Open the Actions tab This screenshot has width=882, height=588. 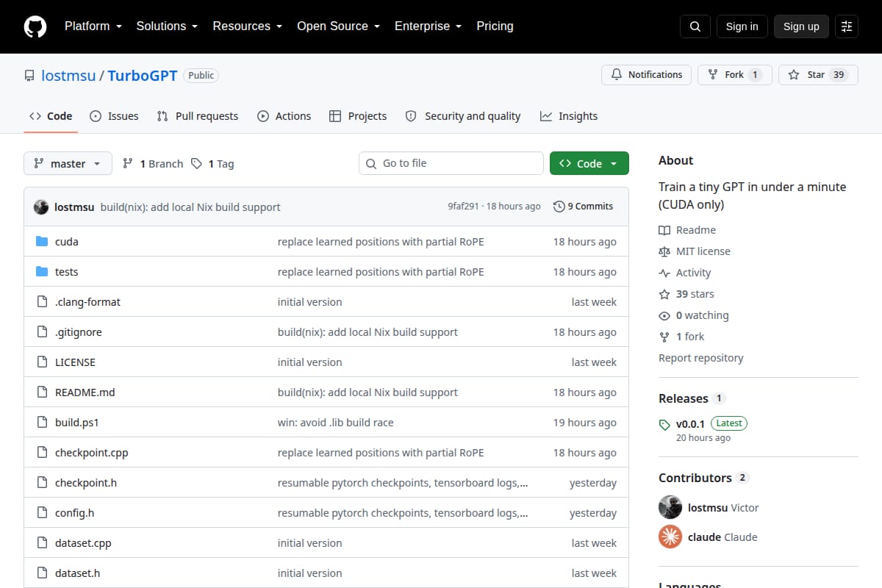click(x=284, y=116)
